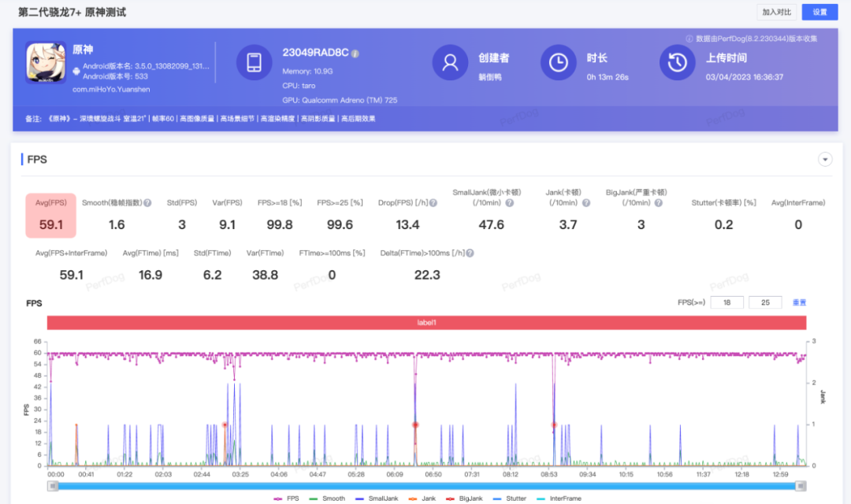The image size is (851, 504).
Task: Collapse the FPS section with chevron
Action: 825,160
